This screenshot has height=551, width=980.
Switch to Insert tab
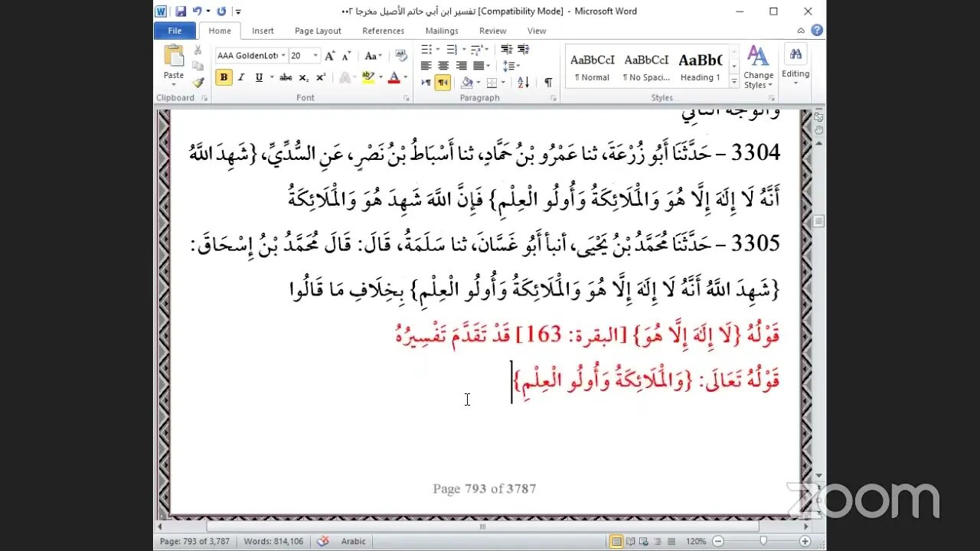point(263,31)
